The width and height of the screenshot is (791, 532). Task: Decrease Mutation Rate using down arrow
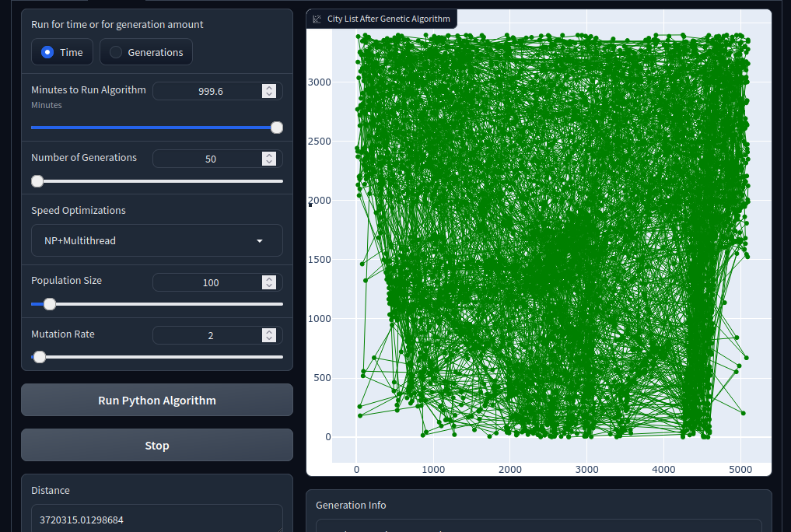click(269, 338)
